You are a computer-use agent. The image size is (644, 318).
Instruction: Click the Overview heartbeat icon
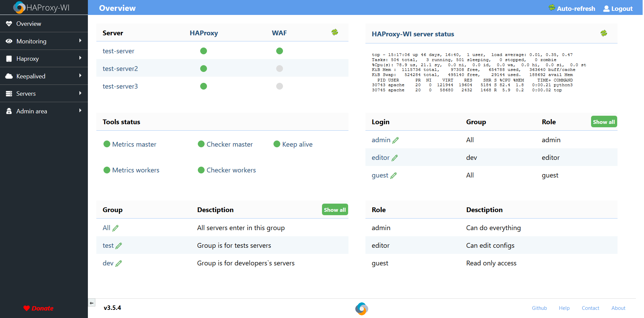pyautogui.click(x=9, y=24)
